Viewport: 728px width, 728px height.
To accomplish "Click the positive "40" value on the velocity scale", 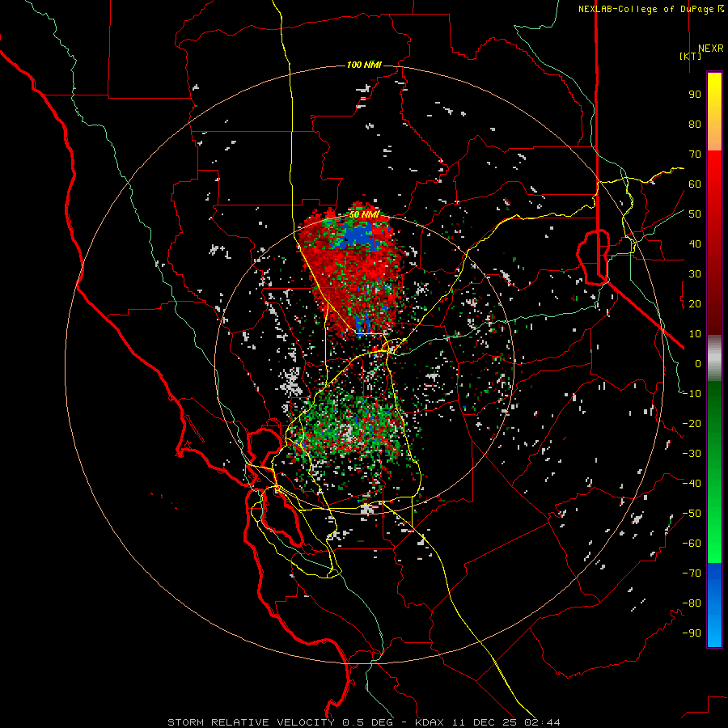I will [x=695, y=243].
